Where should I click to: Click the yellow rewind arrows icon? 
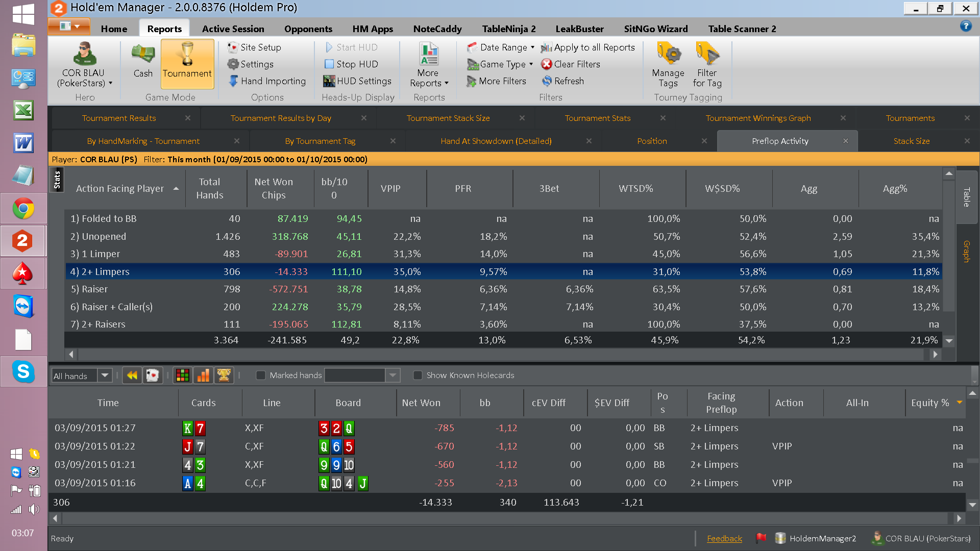pyautogui.click(x=132, y=376)
